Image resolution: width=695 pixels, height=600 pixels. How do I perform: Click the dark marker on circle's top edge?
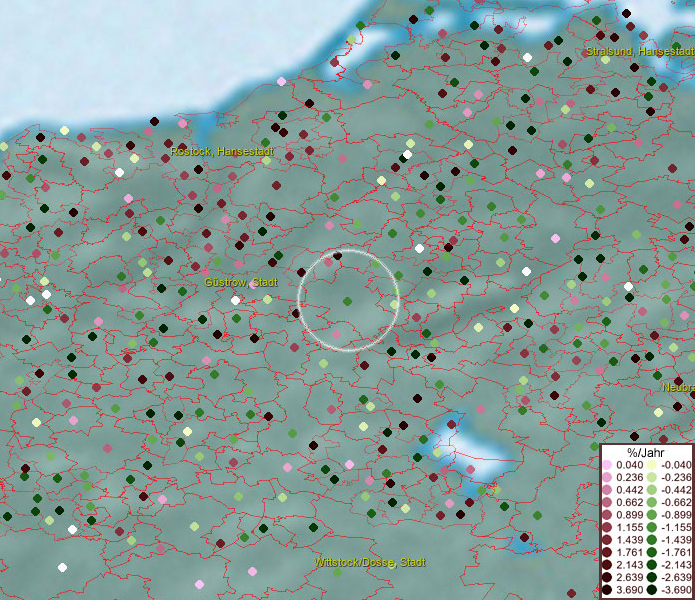coord(338,257)
